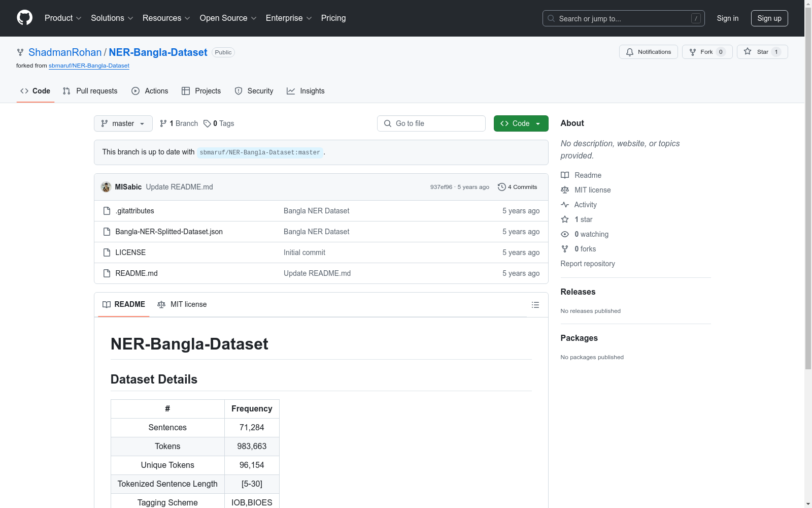The width and height of the screenshot is (812, 508).
Task: Click the slash shortcut key icon in search
Action: (696, 18)
